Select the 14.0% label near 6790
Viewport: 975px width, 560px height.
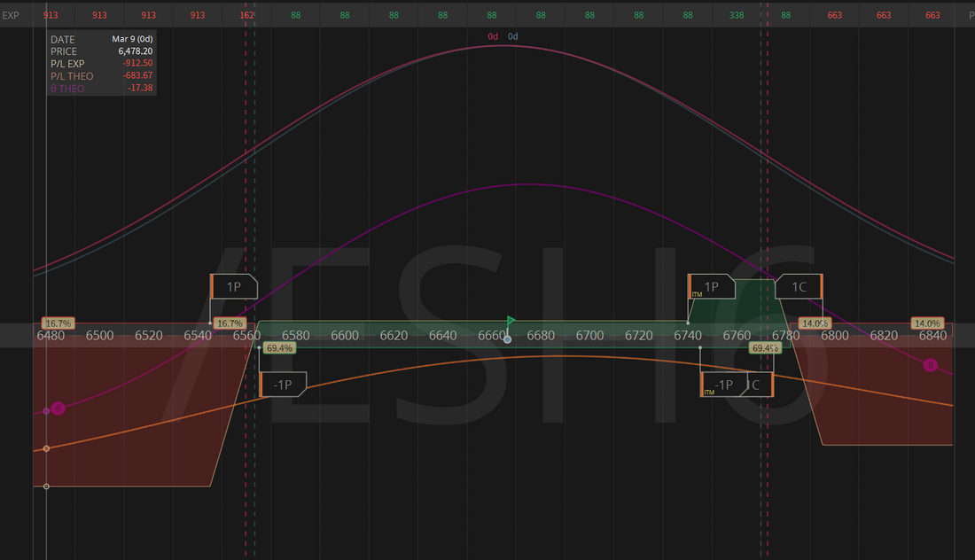(814, 323)
